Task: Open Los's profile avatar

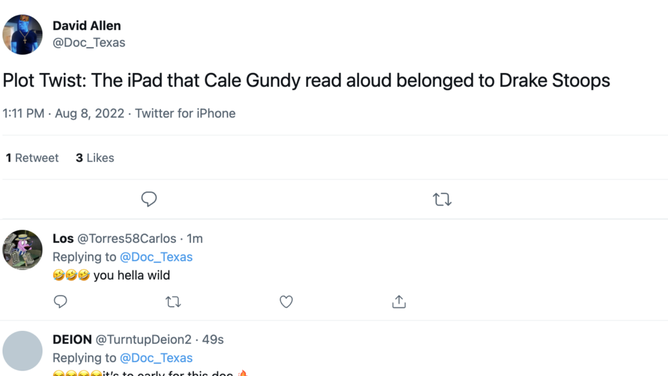Action: coord(23,250)
